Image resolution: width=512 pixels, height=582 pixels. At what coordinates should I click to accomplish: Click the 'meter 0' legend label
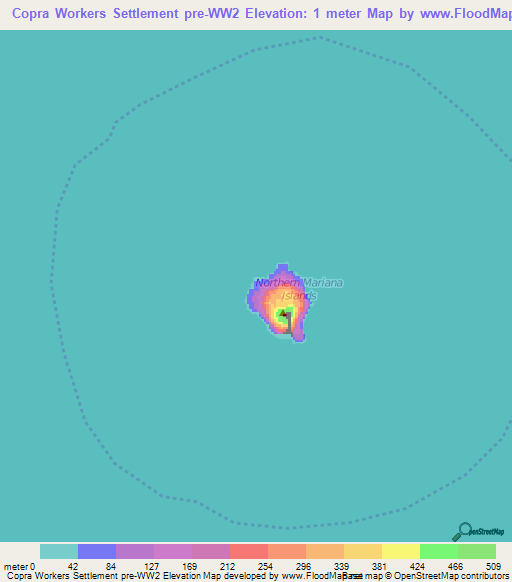[19, 567]
